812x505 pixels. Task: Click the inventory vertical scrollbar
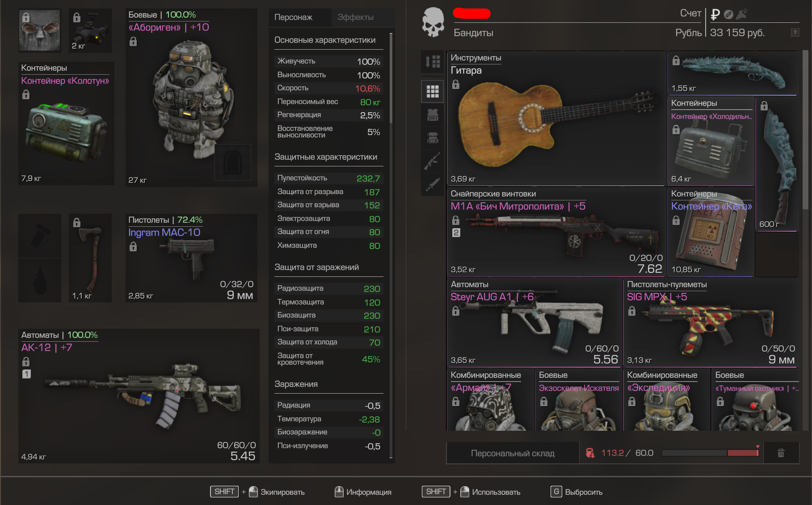pos(805,130)
